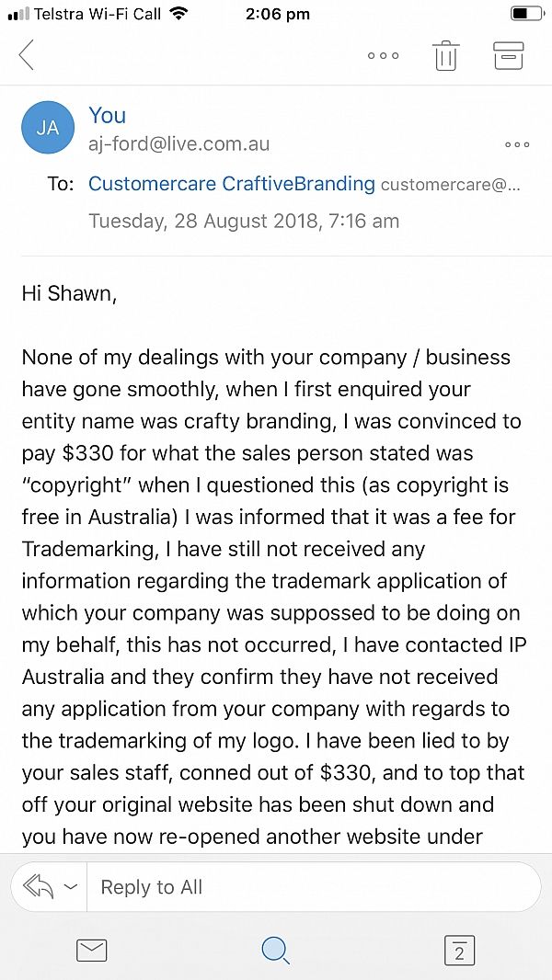The width and height of the screenshot is (552, 980).
Task: Tap the Reply to All field
Action: click(313, 887)
